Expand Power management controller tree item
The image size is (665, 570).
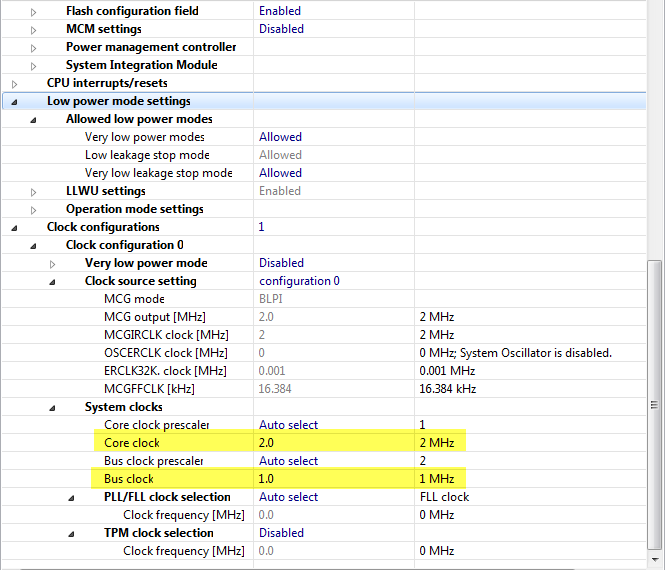[34, 47]
